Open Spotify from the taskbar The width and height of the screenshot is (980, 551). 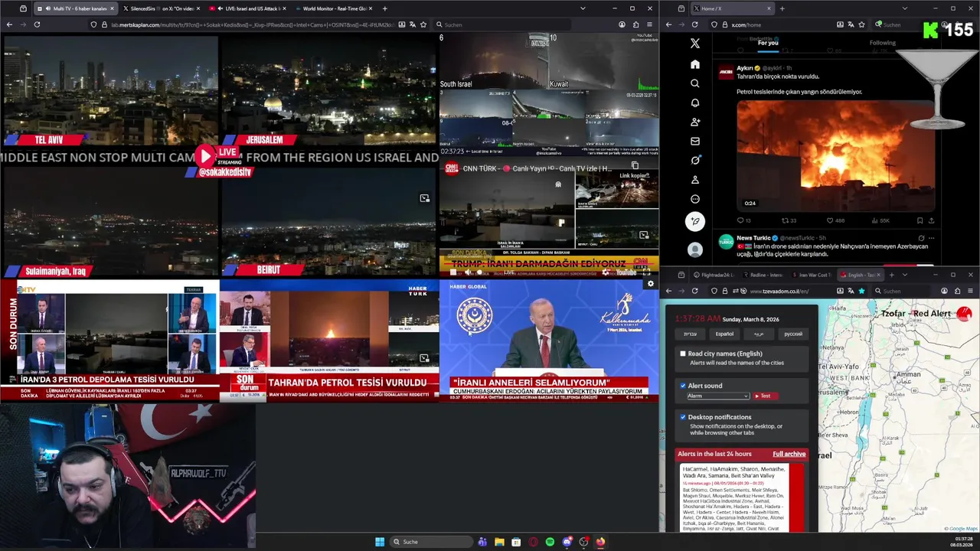click(550, 542)
